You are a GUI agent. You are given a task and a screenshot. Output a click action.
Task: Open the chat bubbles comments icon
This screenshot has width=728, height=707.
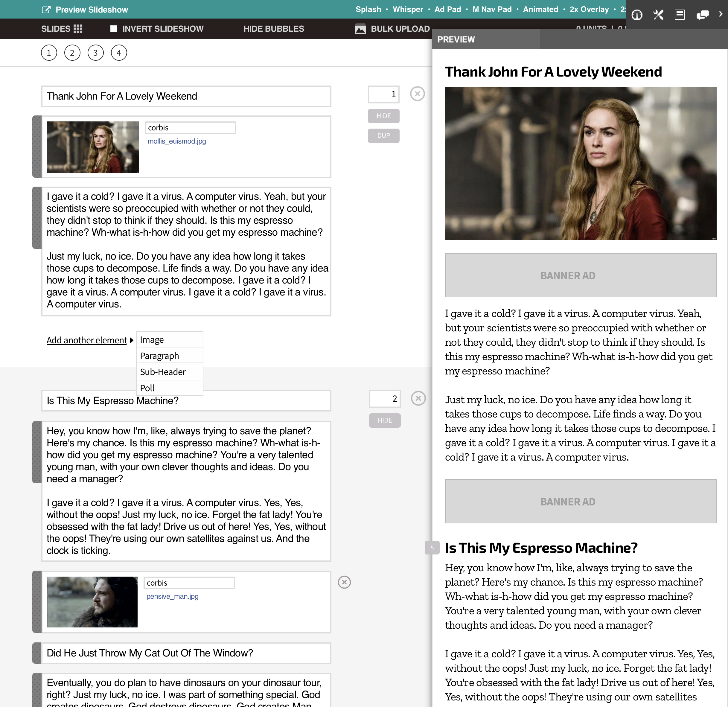702,15
